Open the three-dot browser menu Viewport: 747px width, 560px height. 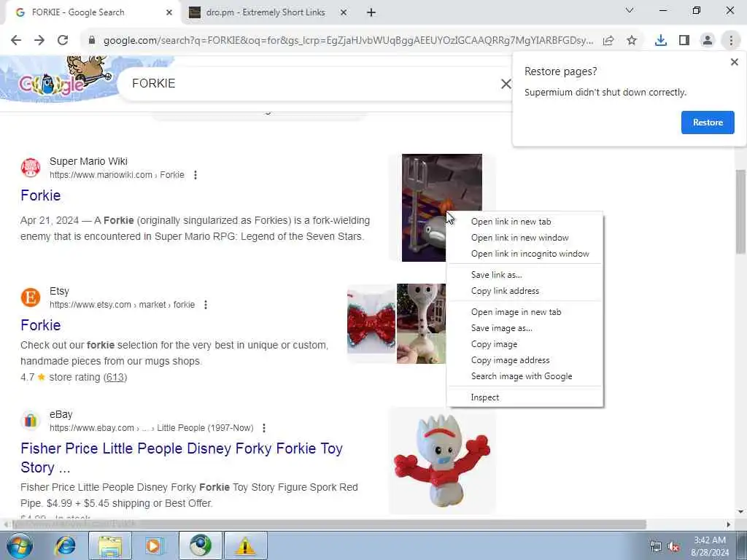point(731,41)
